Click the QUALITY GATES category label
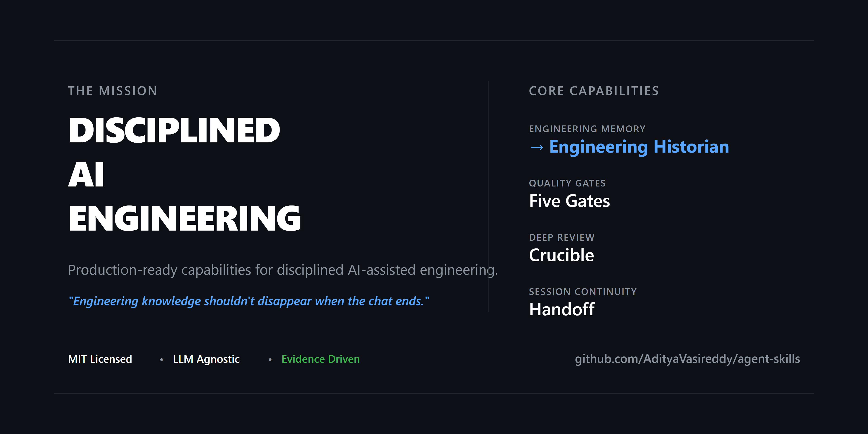 [x=567, y=183]
